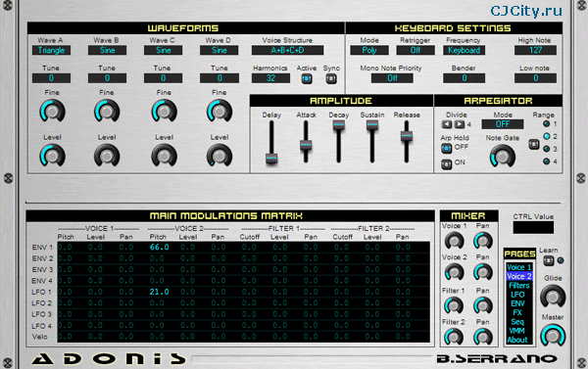Open the Voice 1 page
The image size is (588, 369).
click(519, 267)
